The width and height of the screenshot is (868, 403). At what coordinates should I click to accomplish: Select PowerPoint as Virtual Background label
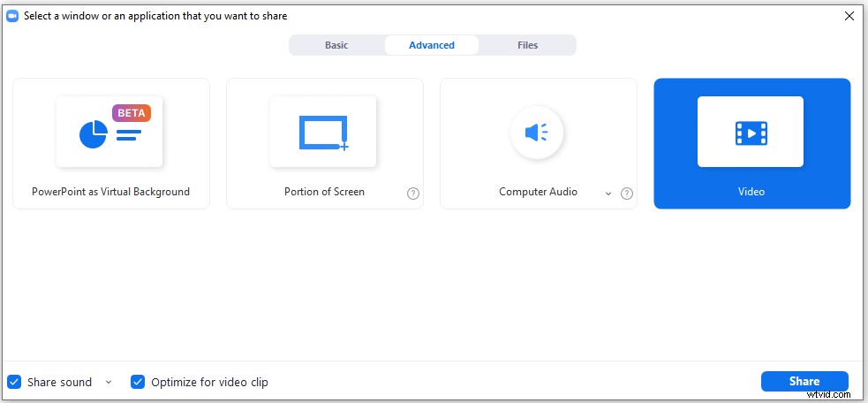pos(110,192)
